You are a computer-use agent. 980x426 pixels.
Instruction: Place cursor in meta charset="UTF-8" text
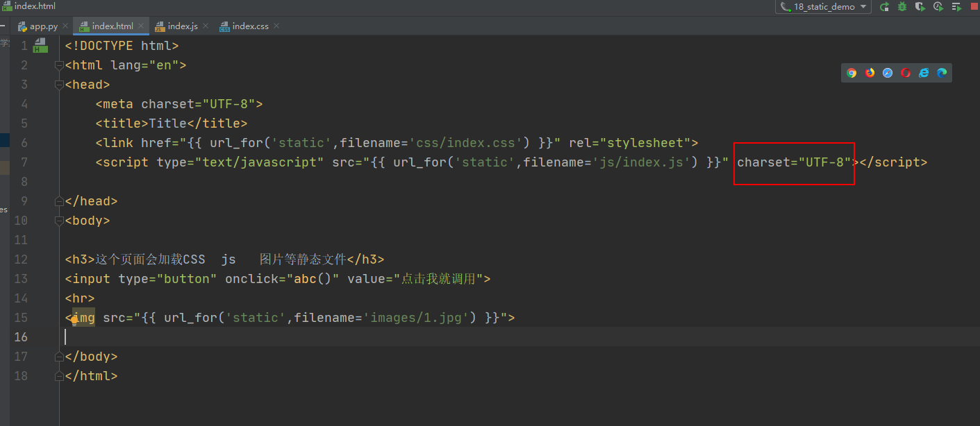point(179,104)
